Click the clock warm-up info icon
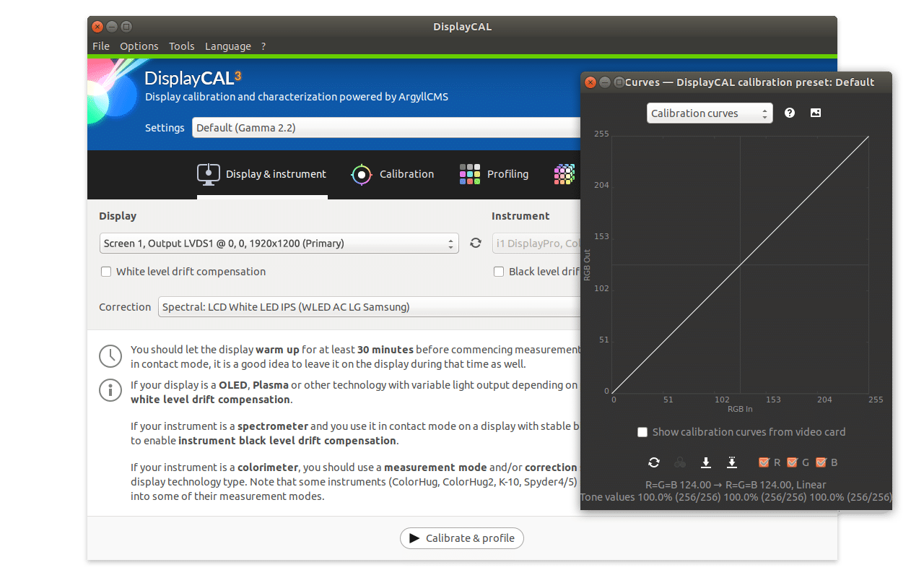Screen dimensions: 924x578 [x=110, y=355]
